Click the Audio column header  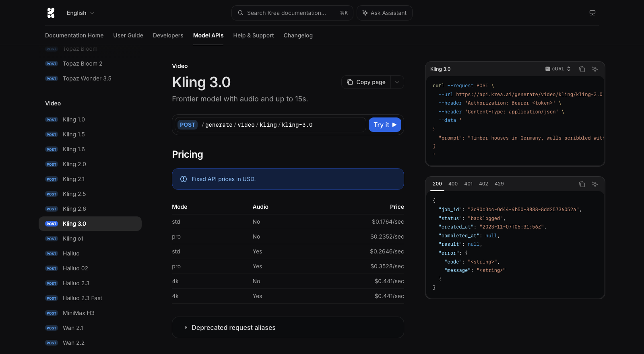tap(260, 207)
